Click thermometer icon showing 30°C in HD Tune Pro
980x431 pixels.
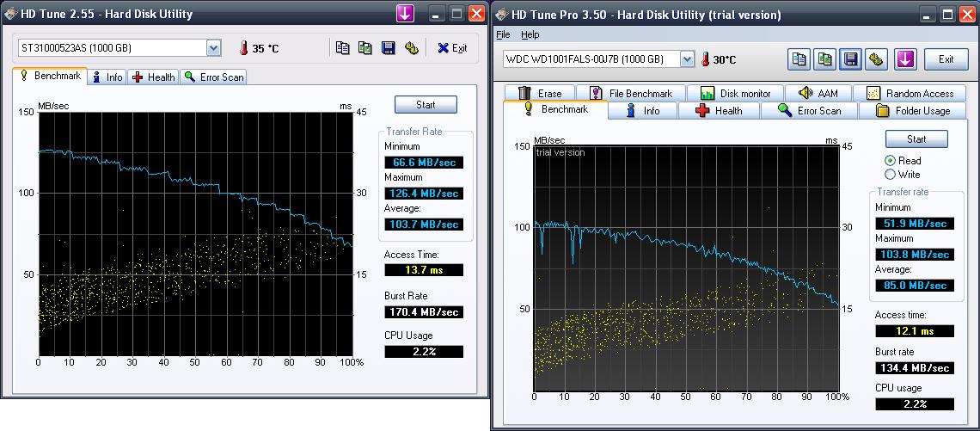tap(707, 59)
